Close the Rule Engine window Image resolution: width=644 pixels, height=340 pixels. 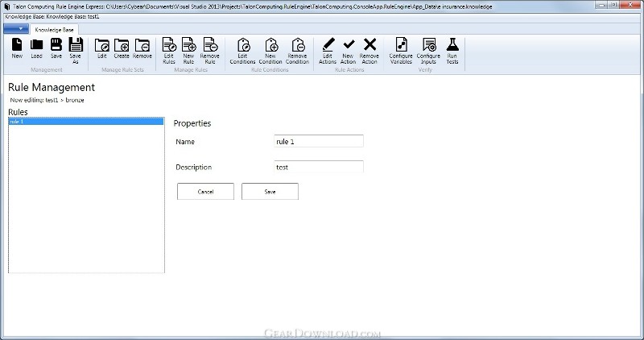coord(631,5)
